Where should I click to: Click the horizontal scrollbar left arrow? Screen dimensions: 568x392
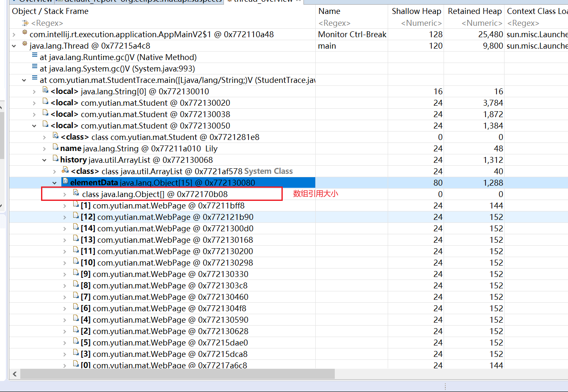tap(15, 374)
